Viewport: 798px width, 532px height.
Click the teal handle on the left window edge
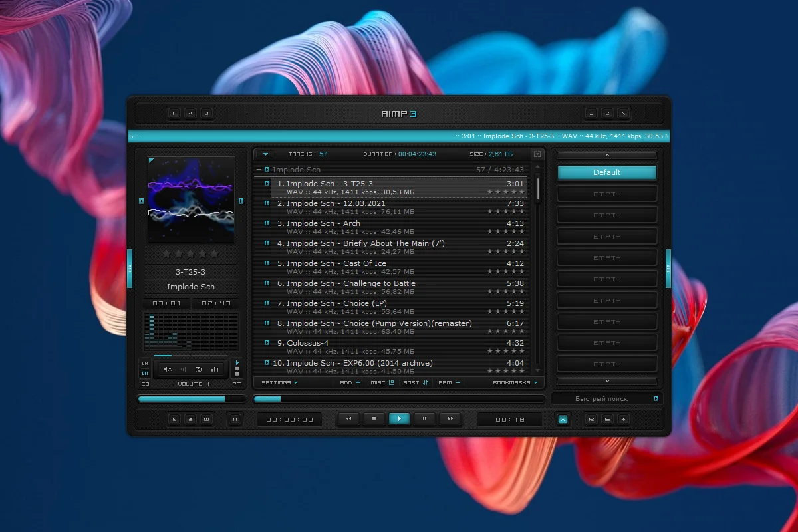click(x=130, y=268)
